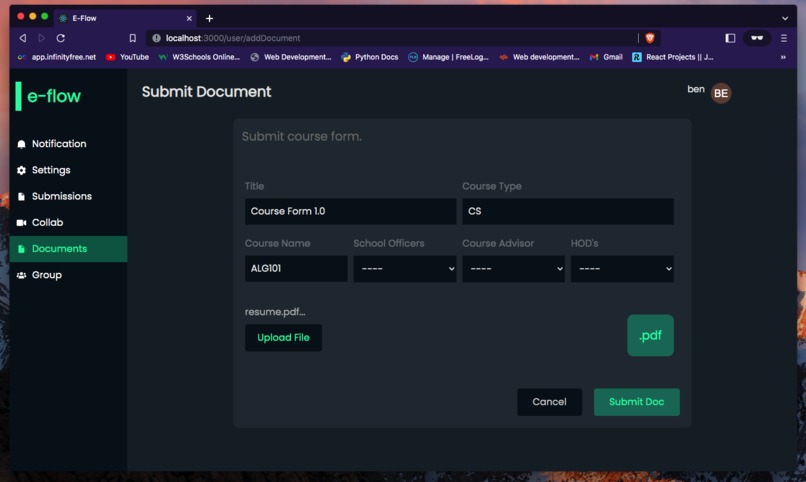806x482 pixels.
Task: Click the Collab video camera icon
Action: pos(21,223)
